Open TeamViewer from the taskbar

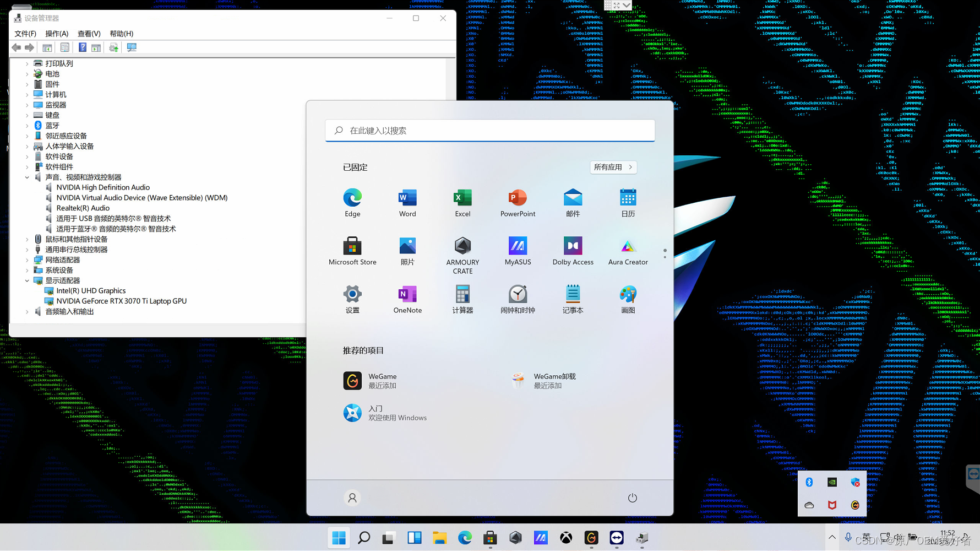pos(617,538)
